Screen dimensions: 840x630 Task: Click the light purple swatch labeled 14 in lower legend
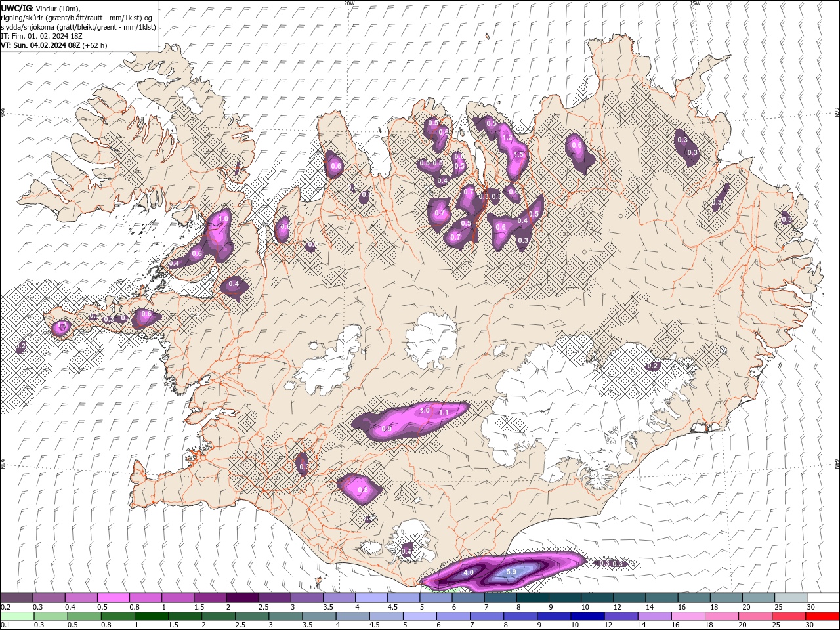(x=656, y=616)
